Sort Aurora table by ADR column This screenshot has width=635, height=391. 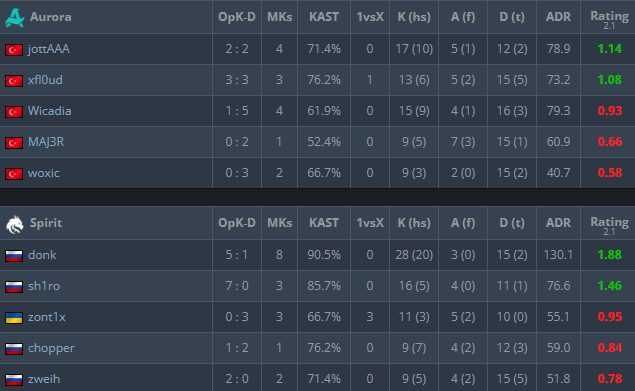(558, 17)
